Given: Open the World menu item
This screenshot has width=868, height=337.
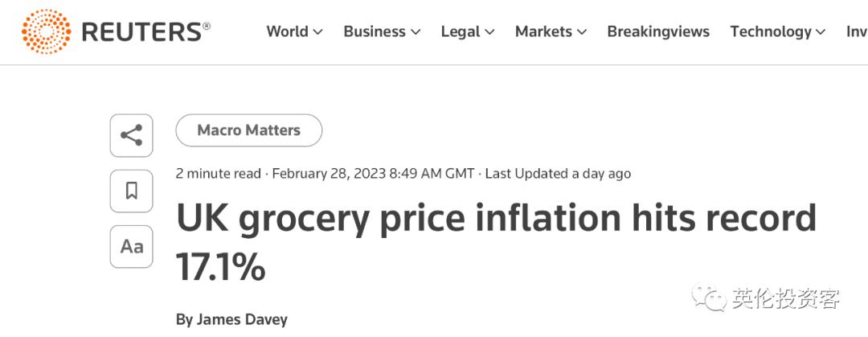Looking at the screenshot, I should pyautogui.click(x=287, y=31).
